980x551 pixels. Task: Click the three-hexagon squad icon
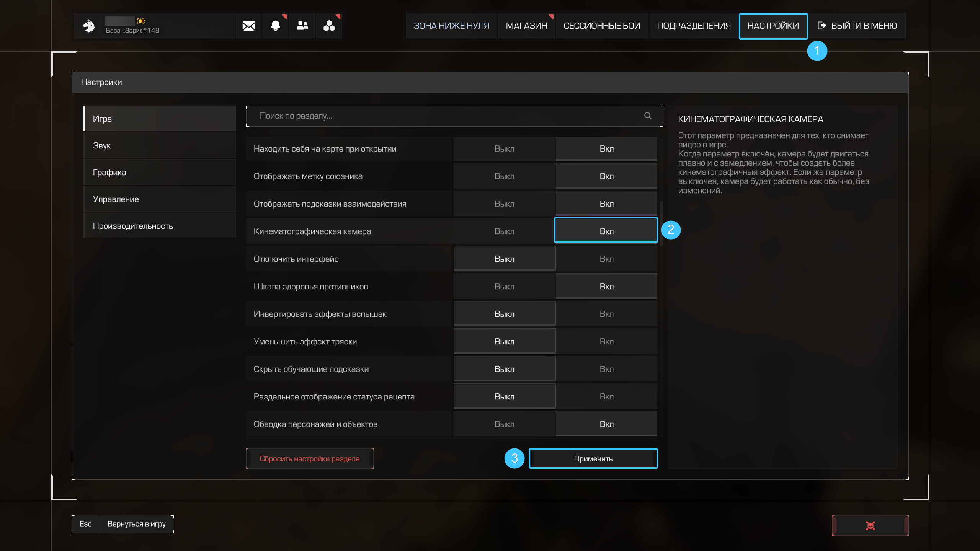coord(329,26)
